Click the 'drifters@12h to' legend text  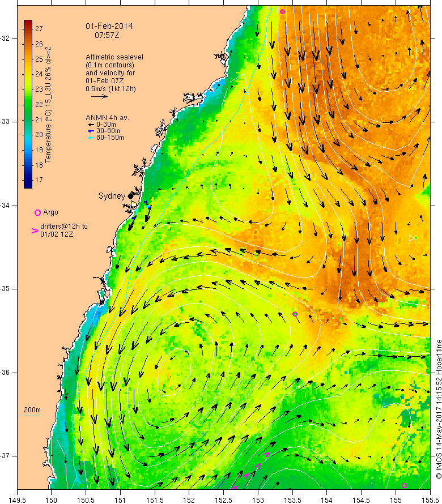click(x=64, y=227)
